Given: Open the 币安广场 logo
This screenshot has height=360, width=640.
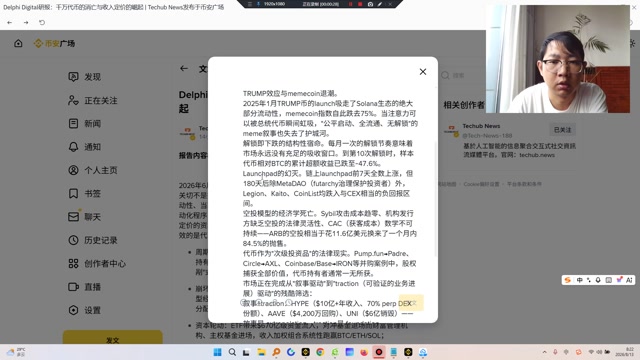Looking at the screenshot, I should tap(55, 43).
